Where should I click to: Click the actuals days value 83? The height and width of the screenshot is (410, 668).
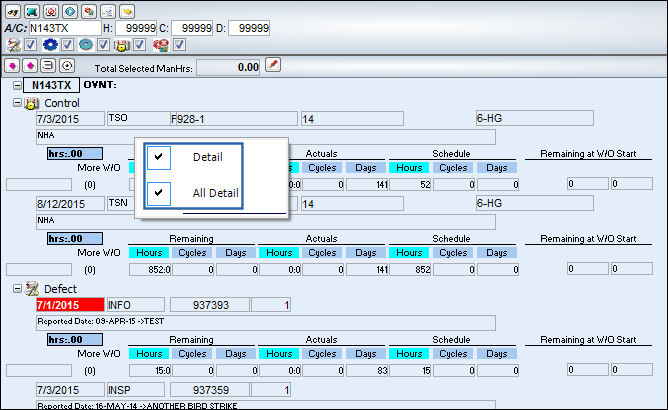(367, 371)
